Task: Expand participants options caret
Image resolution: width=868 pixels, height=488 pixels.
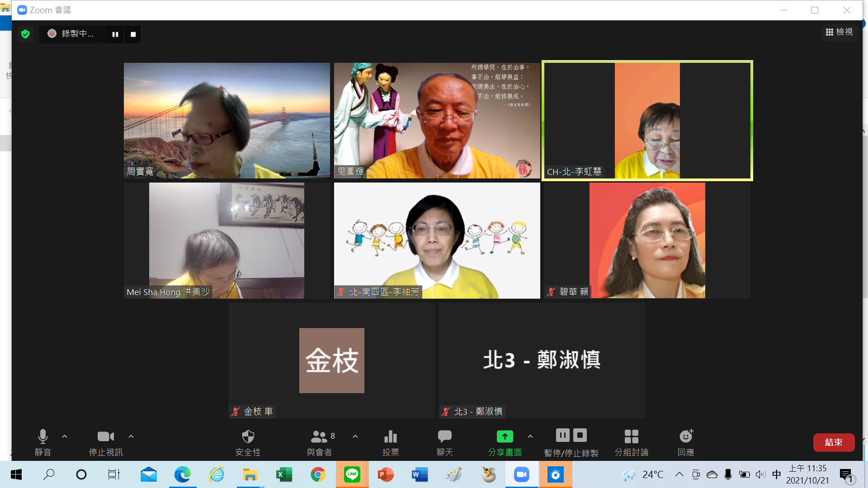Action: coord(355,436)
